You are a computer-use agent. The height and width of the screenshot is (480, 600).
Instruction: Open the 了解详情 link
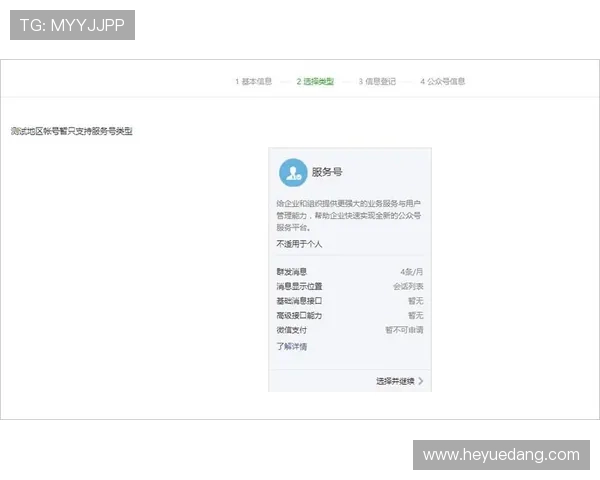pos(292,346)
